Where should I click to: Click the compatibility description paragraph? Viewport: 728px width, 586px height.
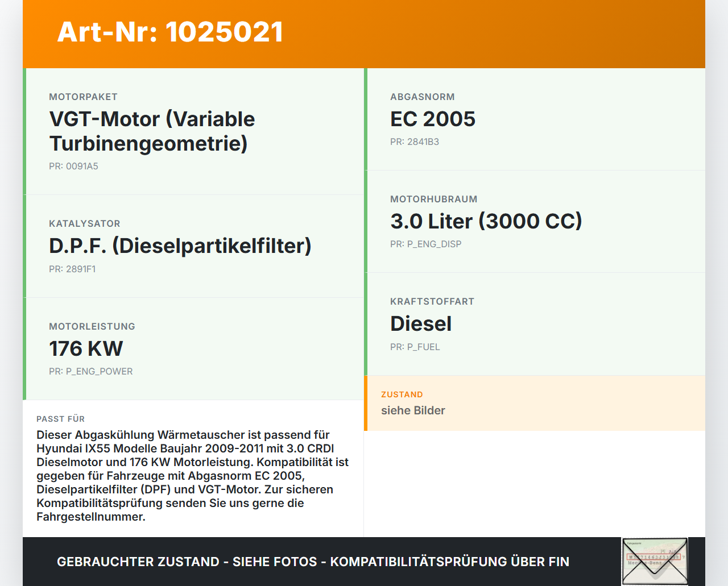pyautogui.click(x=193, y=476)
